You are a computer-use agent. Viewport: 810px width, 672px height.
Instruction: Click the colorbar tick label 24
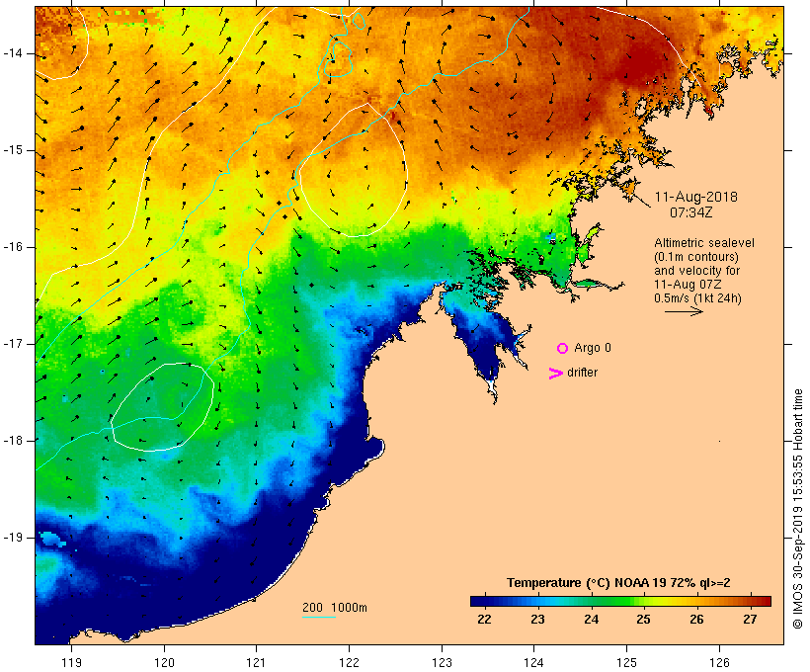591,620
